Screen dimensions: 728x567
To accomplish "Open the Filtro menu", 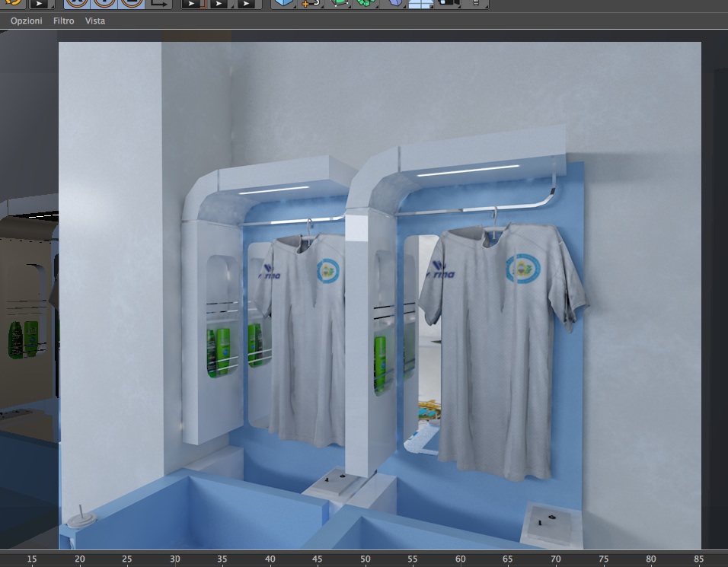I will pyautogui.click(x=64, y=21).
